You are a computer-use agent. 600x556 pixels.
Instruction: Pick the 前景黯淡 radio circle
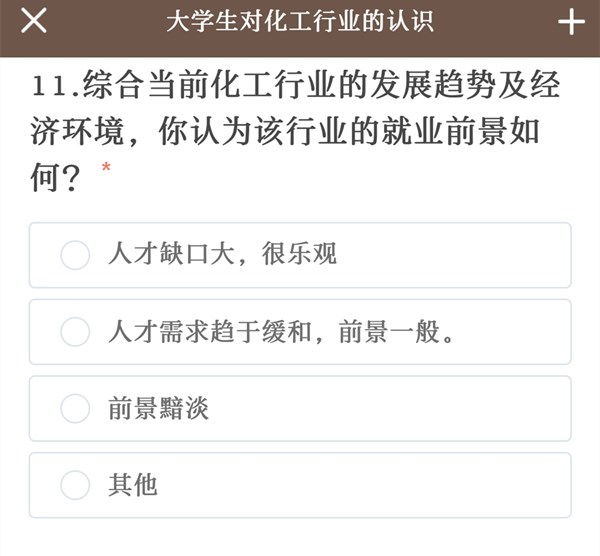pos(75,408)
